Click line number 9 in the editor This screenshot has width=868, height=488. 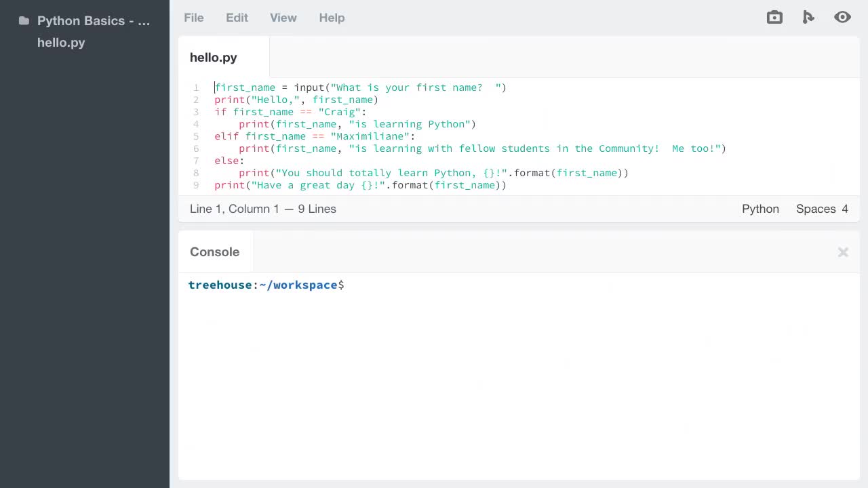196,185
